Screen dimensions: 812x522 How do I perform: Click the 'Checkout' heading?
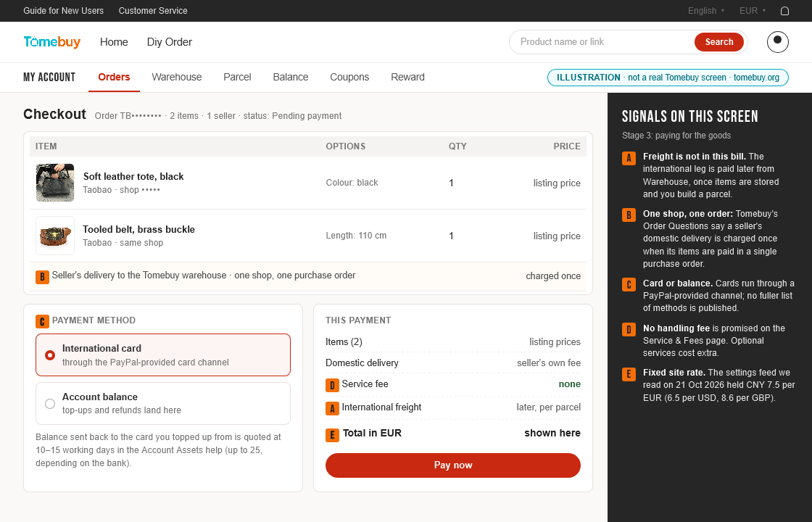[x=55, y=115]
